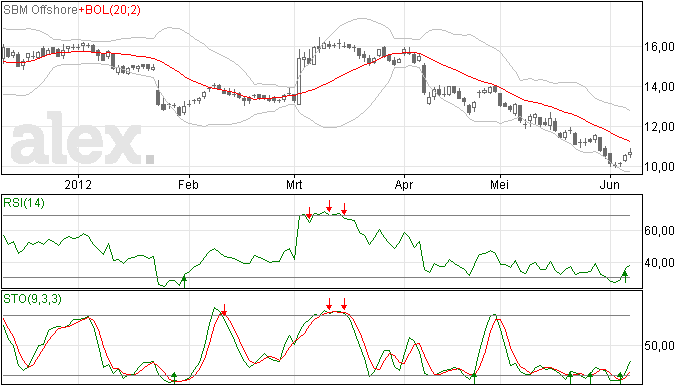
Task: Click the rightmost green stochastic buy arrow
Action: pos(620,378)
